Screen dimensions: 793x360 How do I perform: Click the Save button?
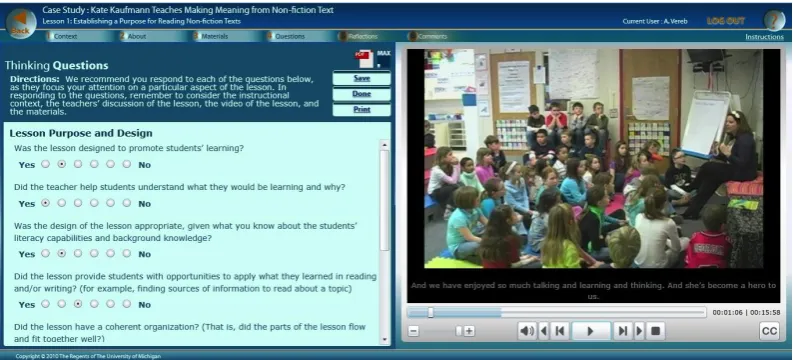362,78
